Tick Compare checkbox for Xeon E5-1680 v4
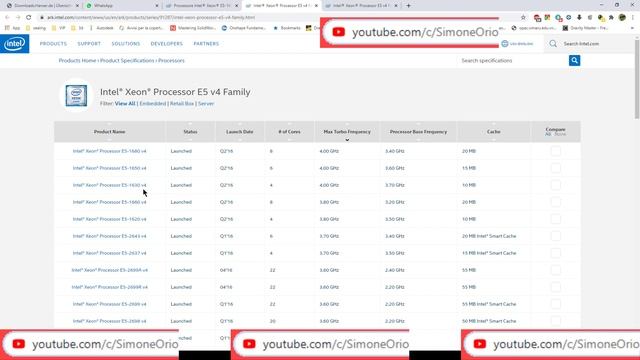 (x=556, y=151)
